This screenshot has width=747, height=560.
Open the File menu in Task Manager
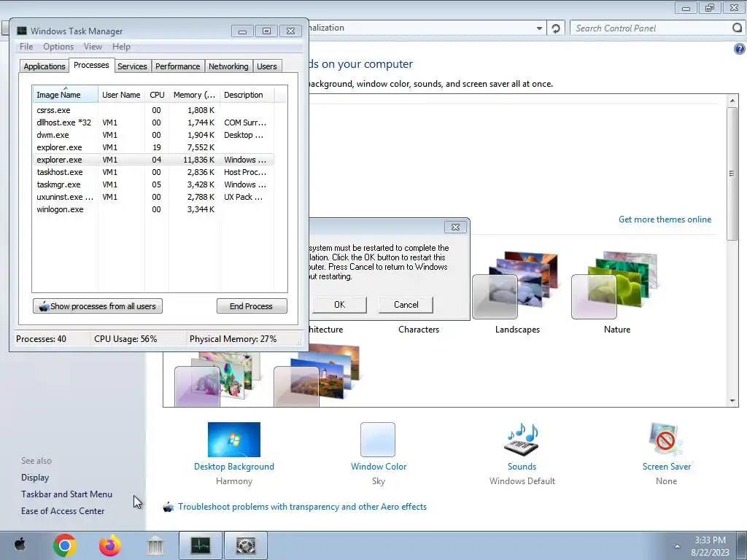[x=26, y=47]
